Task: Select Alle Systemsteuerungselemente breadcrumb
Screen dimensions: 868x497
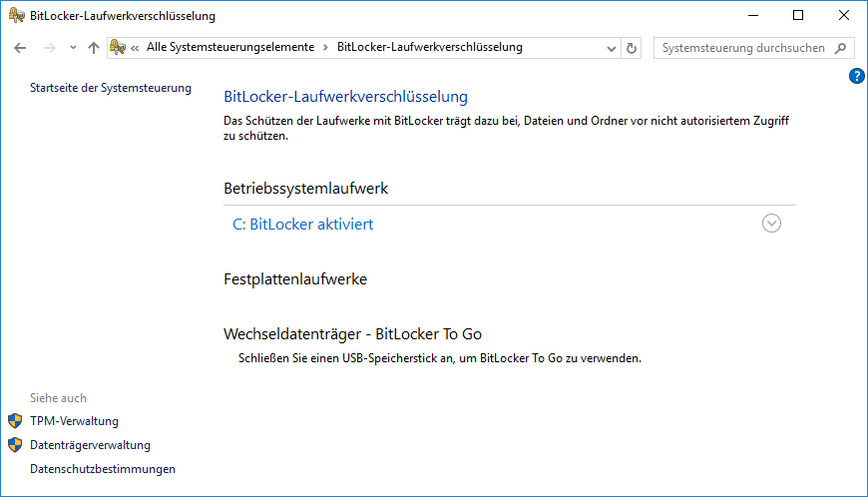Action: click(x=230, y=47)
